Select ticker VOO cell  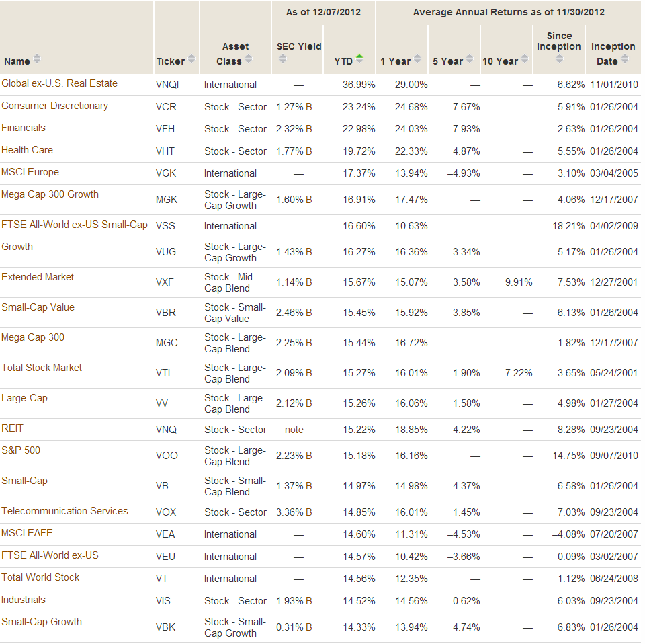pyautogui.click(x=167, y=456)
